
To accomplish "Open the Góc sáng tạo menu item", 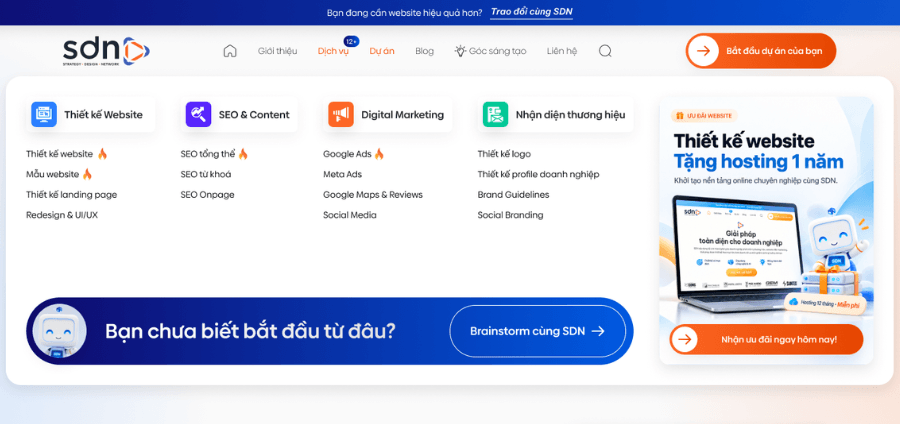I will 497,51.
